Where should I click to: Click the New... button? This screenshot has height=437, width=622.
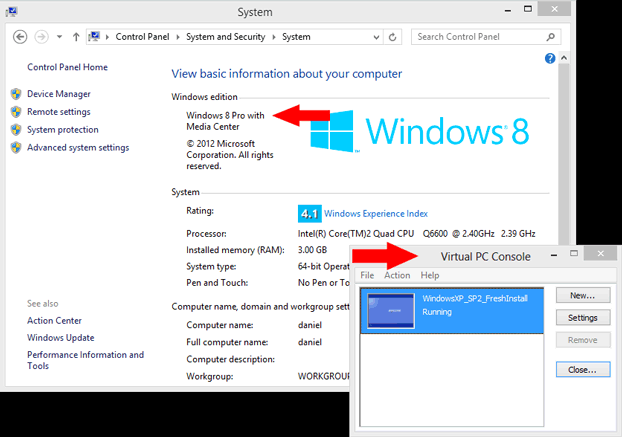pos(583,295)
